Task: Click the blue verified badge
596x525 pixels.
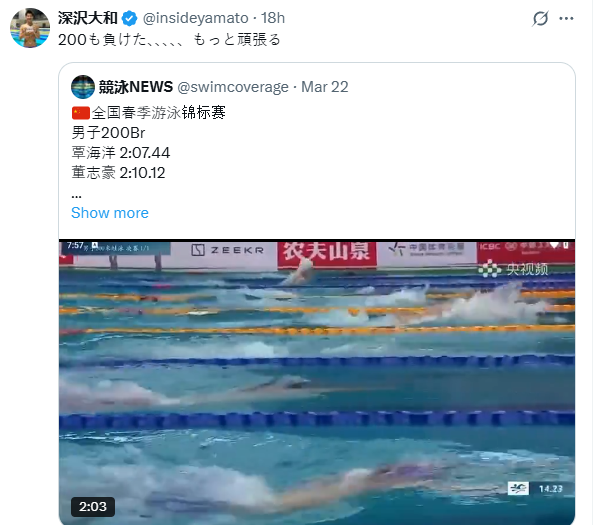Action: [130, 18]
